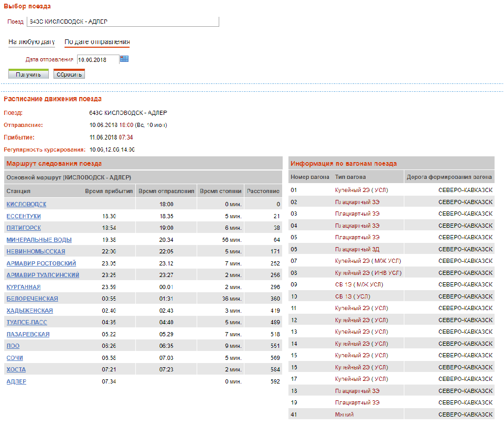Click the НЕВИННОМЫССКАЯ station link

pyautogui.click(x=36, y=251)
